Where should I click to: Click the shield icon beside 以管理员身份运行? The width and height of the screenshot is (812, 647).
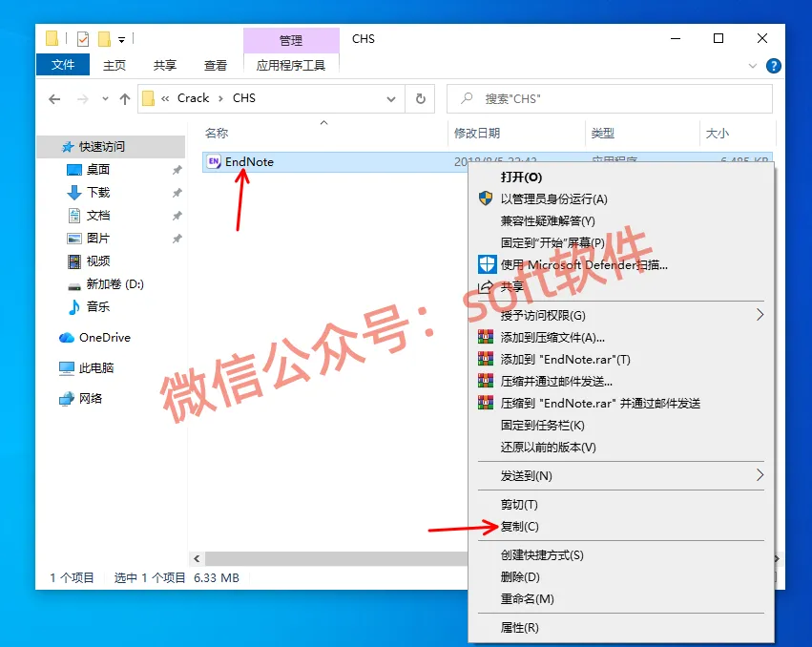[x=486, y=198]
